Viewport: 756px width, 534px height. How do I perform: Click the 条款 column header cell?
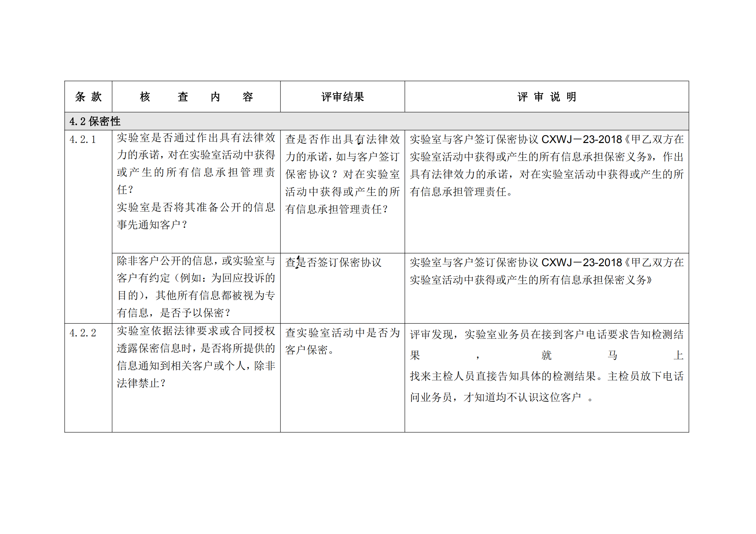pyautogui.click(x=88, y=97)
